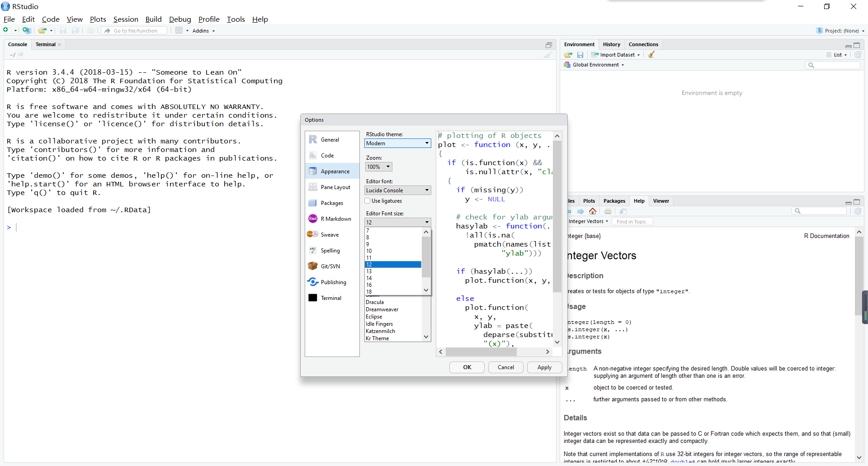868x466 pixels.
Task: Minimize the Environment pane
Action: (x=848, y=45)
